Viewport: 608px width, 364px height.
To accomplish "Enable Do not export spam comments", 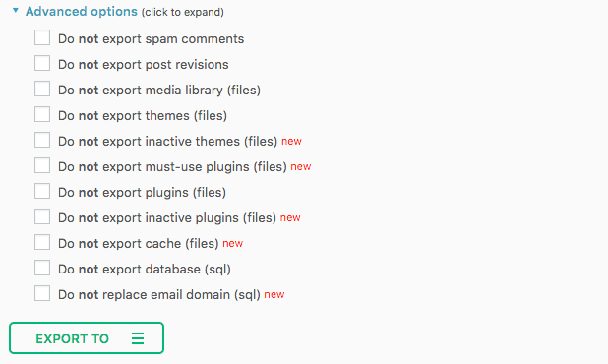I will (42, 37).
